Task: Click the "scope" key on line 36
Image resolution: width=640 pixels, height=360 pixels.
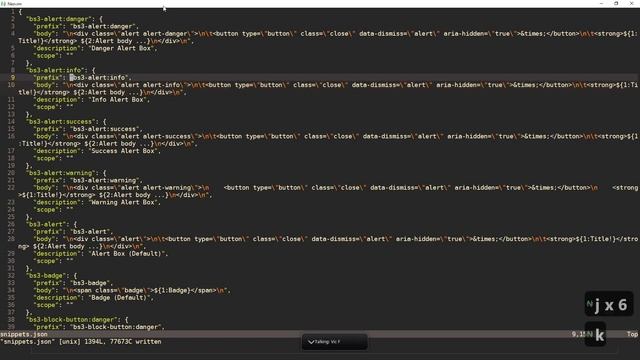Action: [x=45, y=305]
